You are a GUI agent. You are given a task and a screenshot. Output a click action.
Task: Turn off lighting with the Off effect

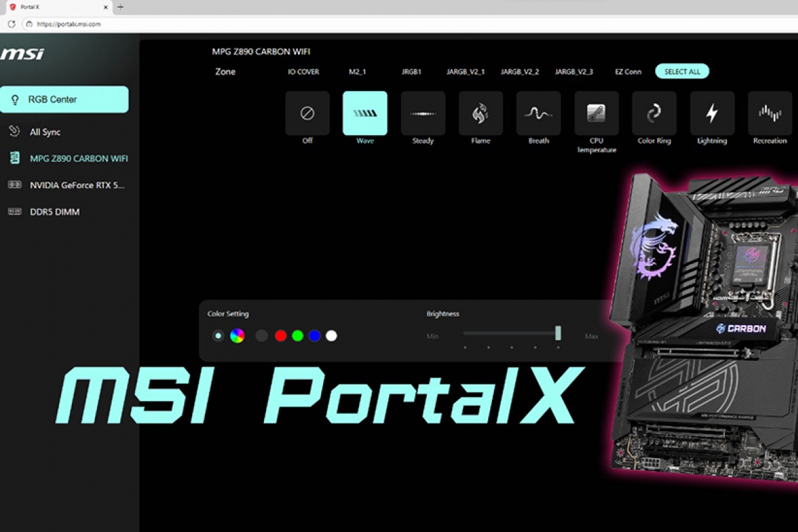pos(307,114)
